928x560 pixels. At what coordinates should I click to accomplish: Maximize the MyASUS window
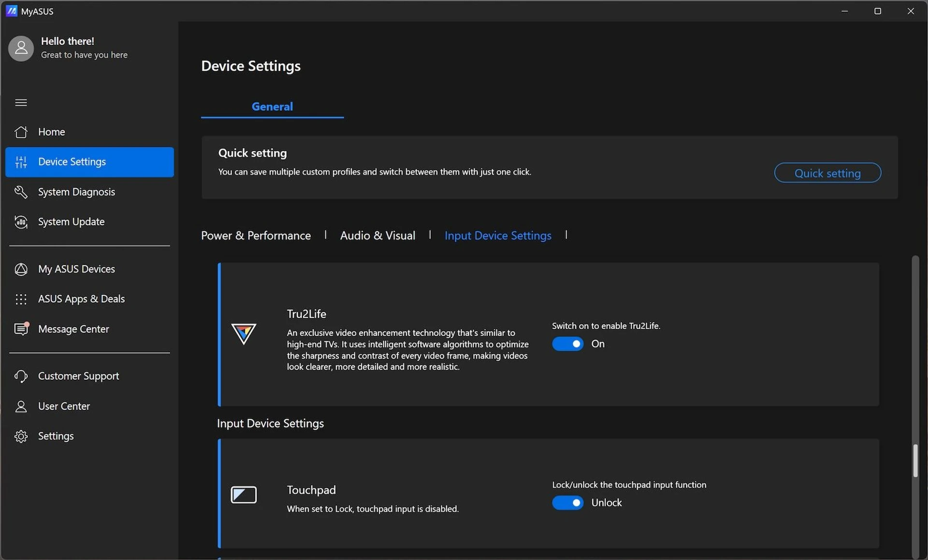click(878, 11)
